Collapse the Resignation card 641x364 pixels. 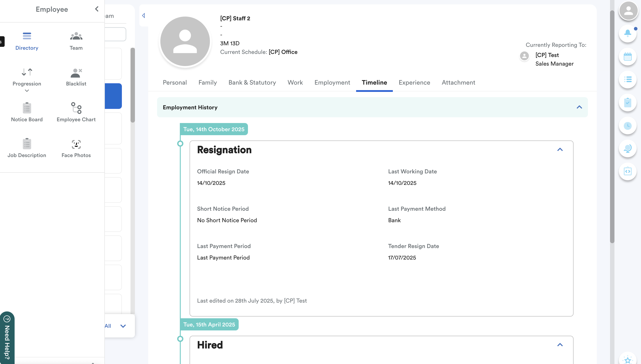pyautogui.click(x=560, y=150)
